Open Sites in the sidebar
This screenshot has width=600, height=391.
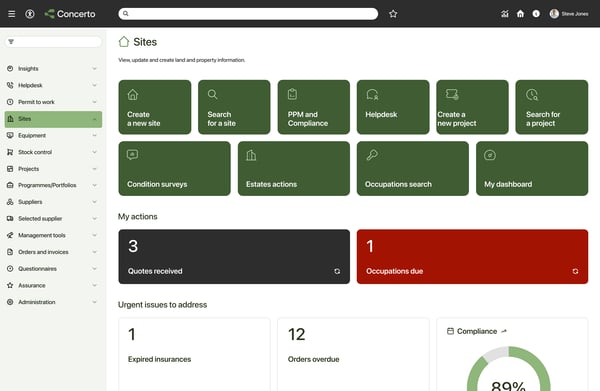[x=53, y=119]
